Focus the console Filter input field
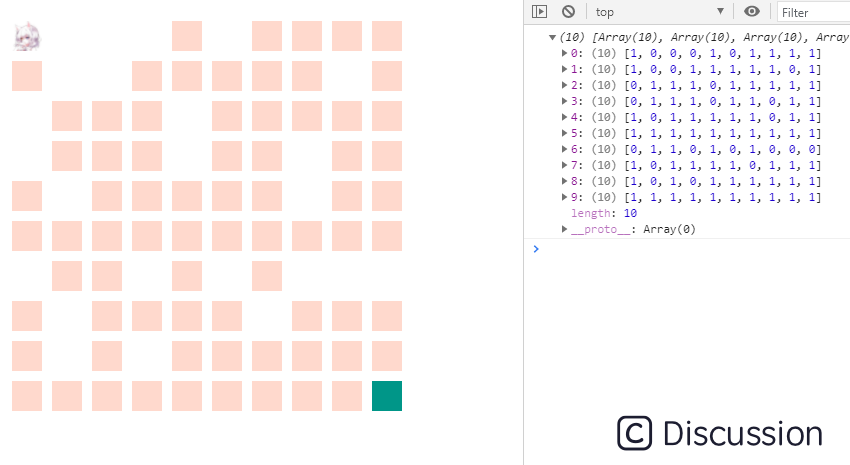 pyautogui.click(x=814, y=12)
